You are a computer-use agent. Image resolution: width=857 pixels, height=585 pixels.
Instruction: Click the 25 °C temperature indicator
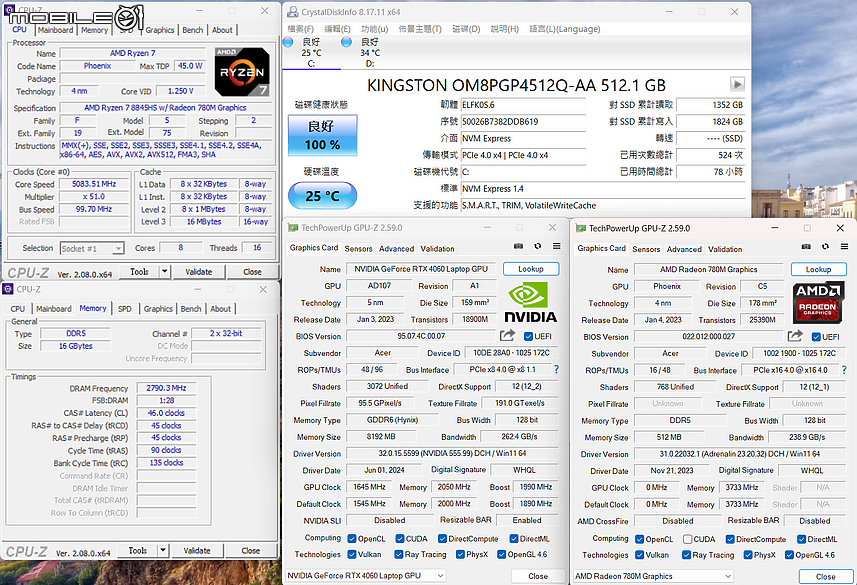click(x=322, y=196)
